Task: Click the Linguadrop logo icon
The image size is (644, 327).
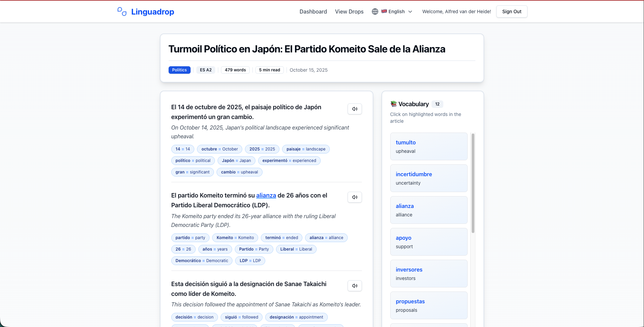Action: coord(122,11)
